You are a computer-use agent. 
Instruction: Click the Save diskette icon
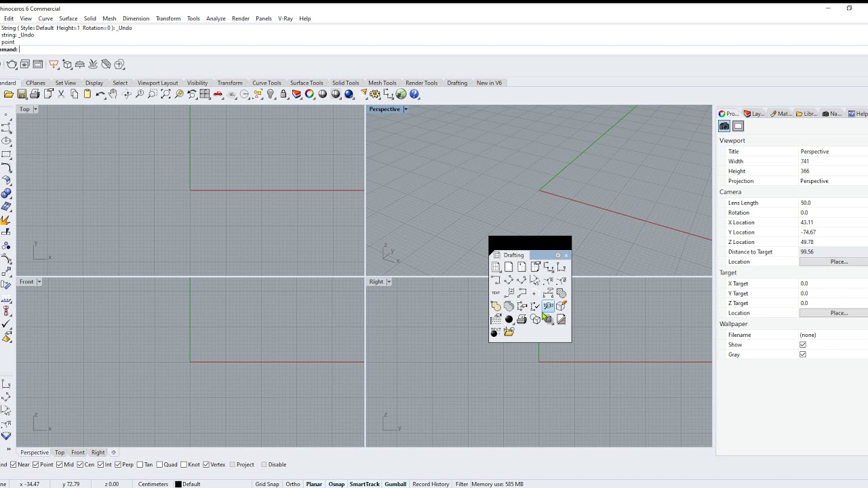(x=22, y=94)
